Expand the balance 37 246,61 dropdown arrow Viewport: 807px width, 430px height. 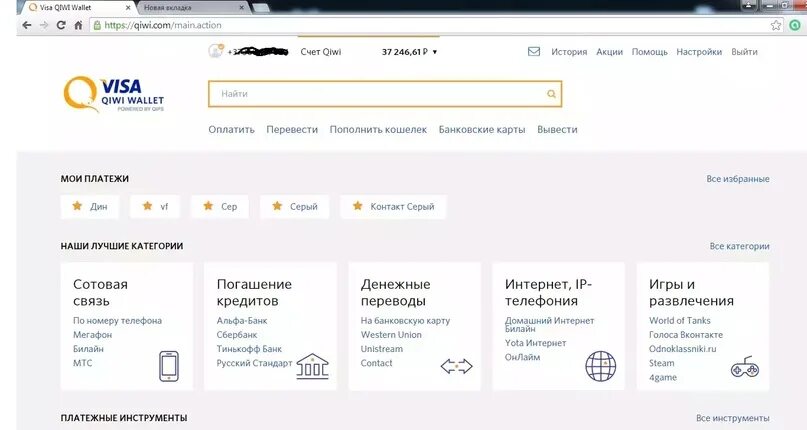[x=435, y=52]
